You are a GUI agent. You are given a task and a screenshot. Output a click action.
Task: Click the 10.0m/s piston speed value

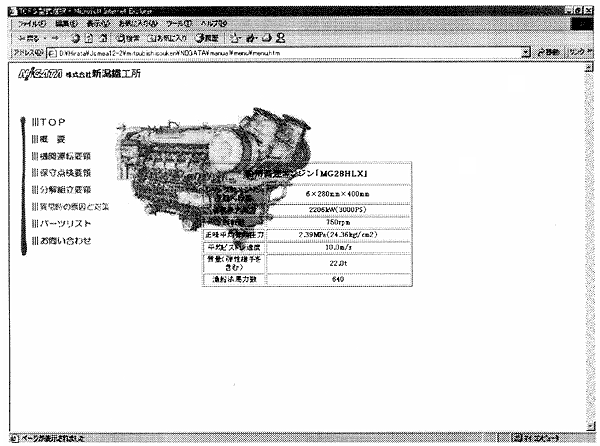point(338,247)
